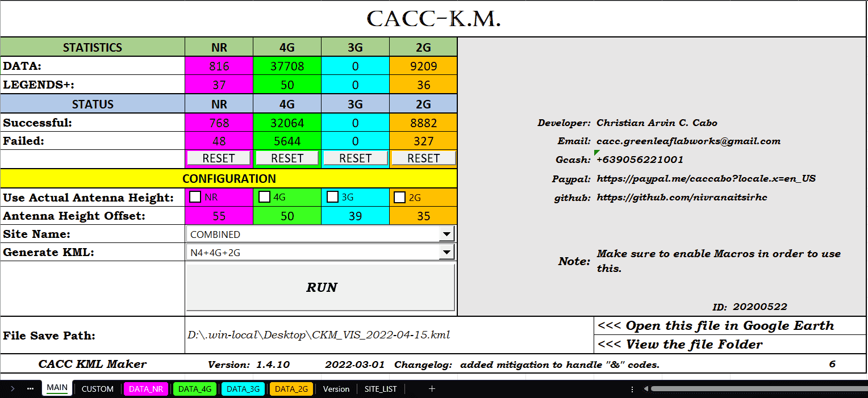Reset the 2G statistics
The height and width of the screenshot is (398, 868).
(x=423, y=157)
